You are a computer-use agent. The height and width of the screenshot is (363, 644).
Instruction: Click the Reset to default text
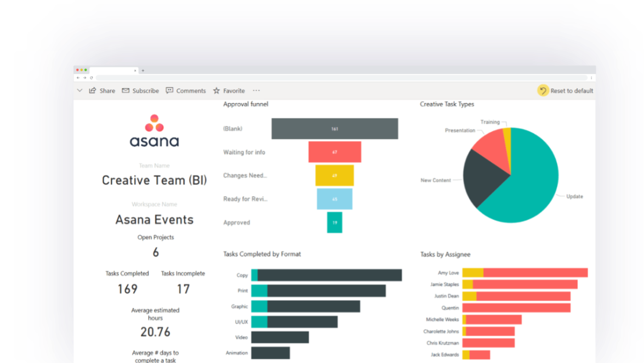pyautogui.click(x=572, y=91)
